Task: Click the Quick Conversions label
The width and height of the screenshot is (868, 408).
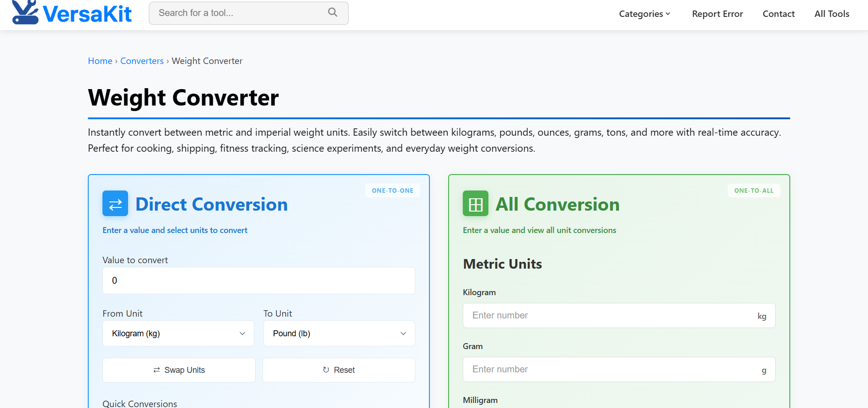Action: [x=139, y=403]
